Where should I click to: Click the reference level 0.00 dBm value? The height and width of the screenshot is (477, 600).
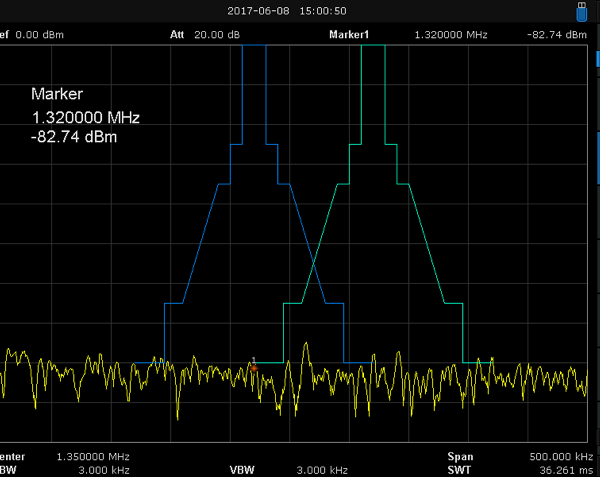tap(38, 35)
